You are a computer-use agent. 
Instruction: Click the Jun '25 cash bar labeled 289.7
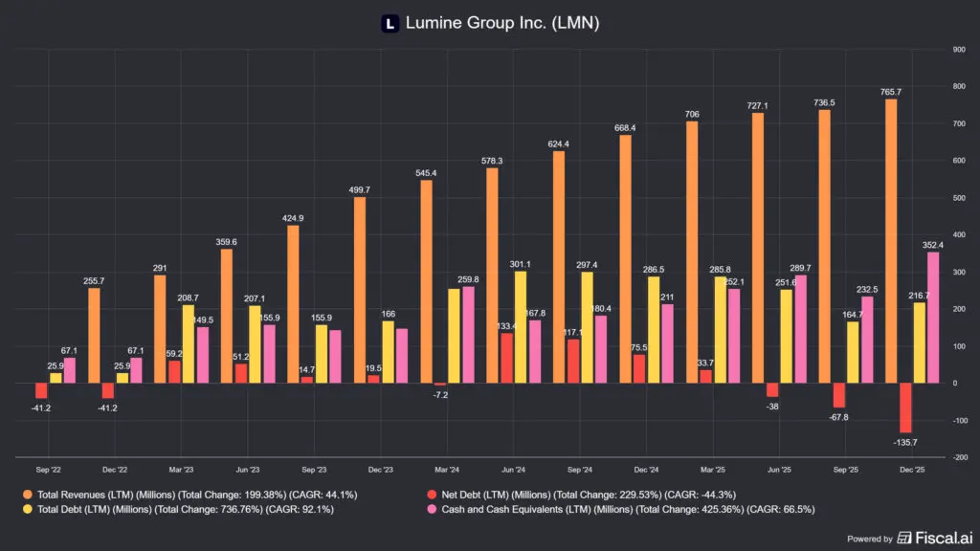[x=801, y=329]
